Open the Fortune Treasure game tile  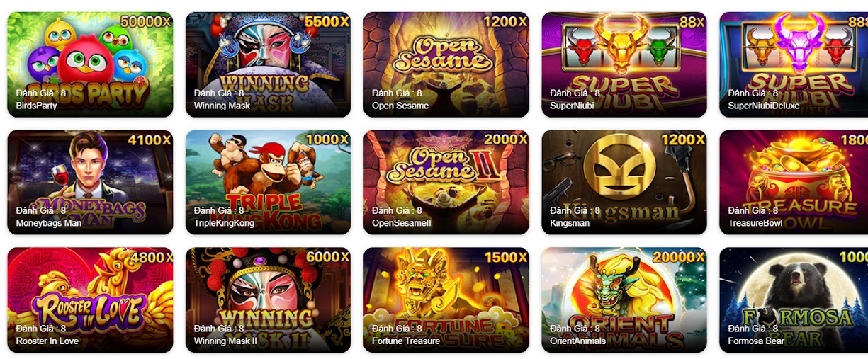(x=446, y=300)
